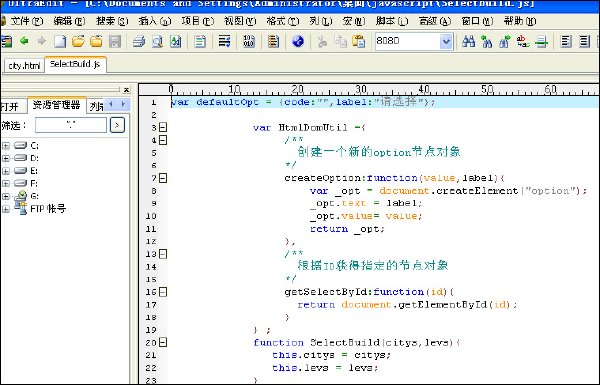Image resolution: width=600 pixels, height=385 pixels.
Task: Click the orange-striped column page icon
Action: coord(273,41)
